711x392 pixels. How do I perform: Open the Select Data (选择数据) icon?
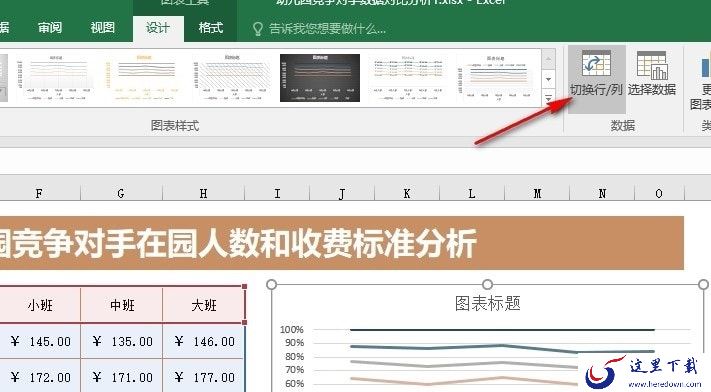click(x=652, y=66)
